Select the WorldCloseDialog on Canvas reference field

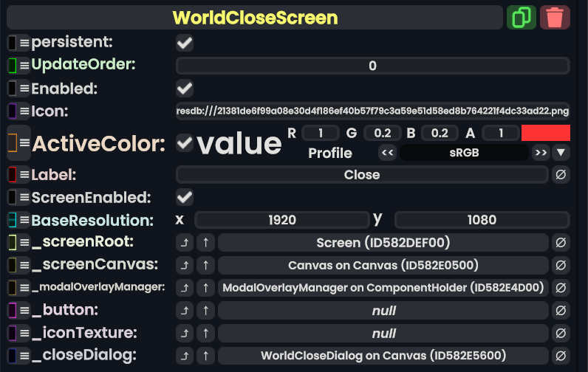pyautogui.click(x=383, y=356)
